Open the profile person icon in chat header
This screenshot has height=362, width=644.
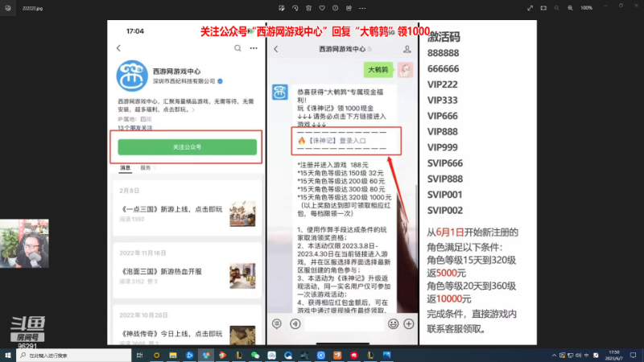(407, 49)
